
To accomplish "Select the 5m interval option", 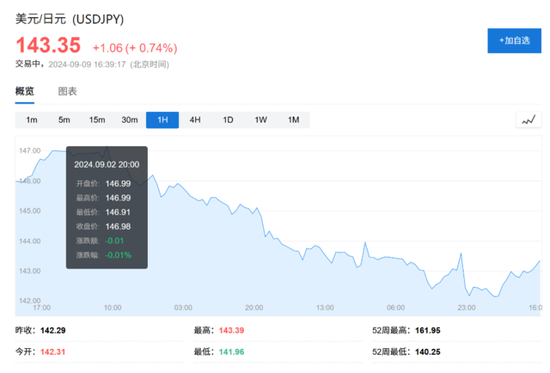I will tap(64, 120).
